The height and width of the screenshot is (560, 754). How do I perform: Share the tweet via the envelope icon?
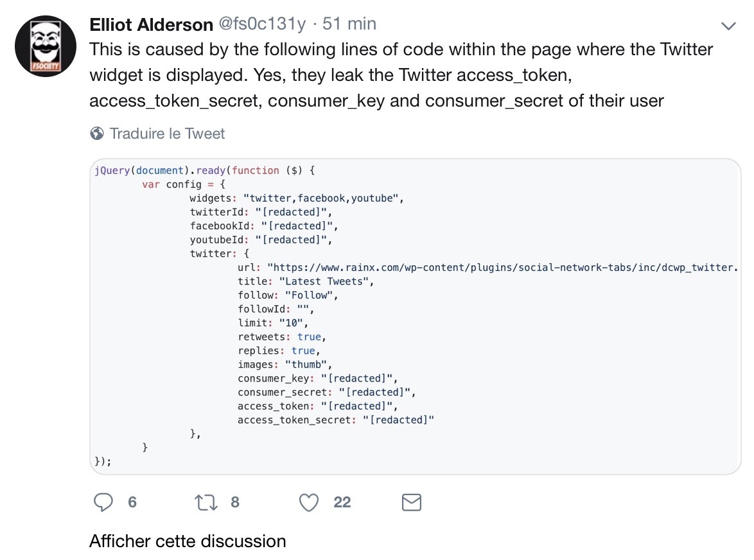[411, 502]
